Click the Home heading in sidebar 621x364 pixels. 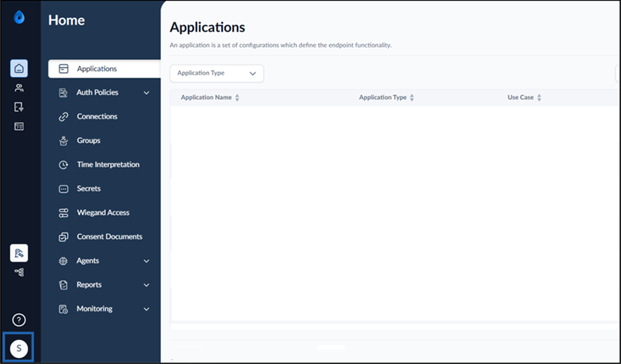(67, 20)
